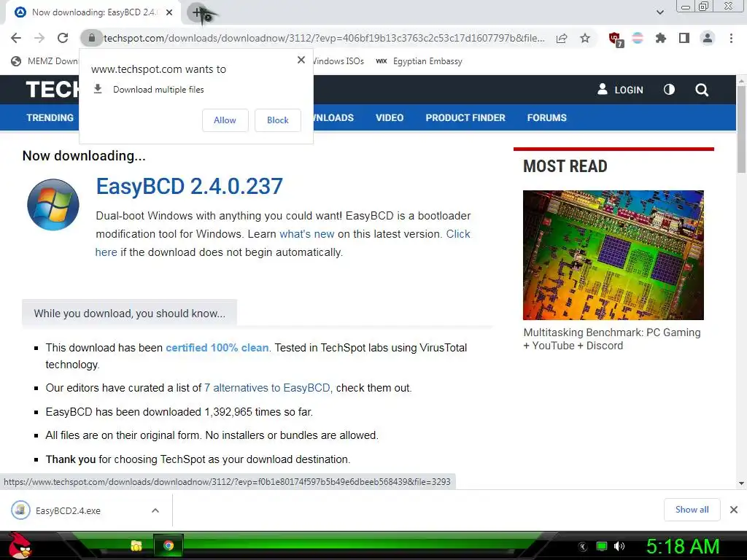The width and height of the screenshot is (747, 560).
Task: Expand the EasyBCD2.4.exe download options
Action: (x=155, y=510)
